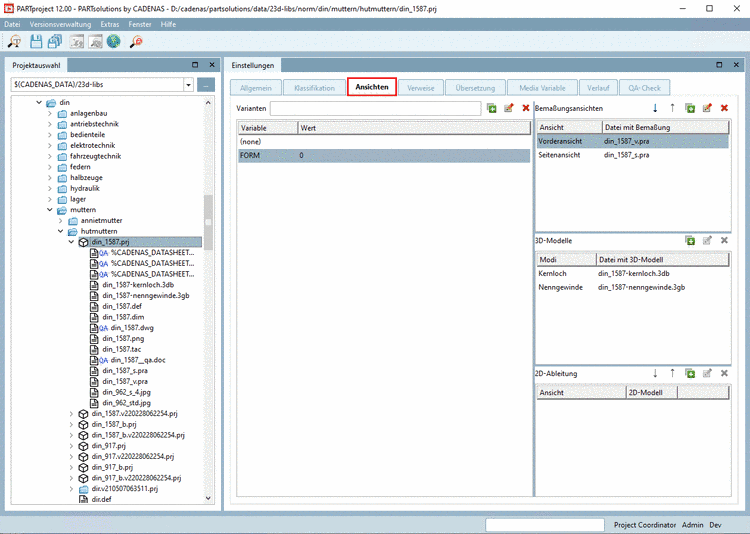This screenshot has height=534, width=750.
Task: Select the Seitenansicht row
Action: 633,155
